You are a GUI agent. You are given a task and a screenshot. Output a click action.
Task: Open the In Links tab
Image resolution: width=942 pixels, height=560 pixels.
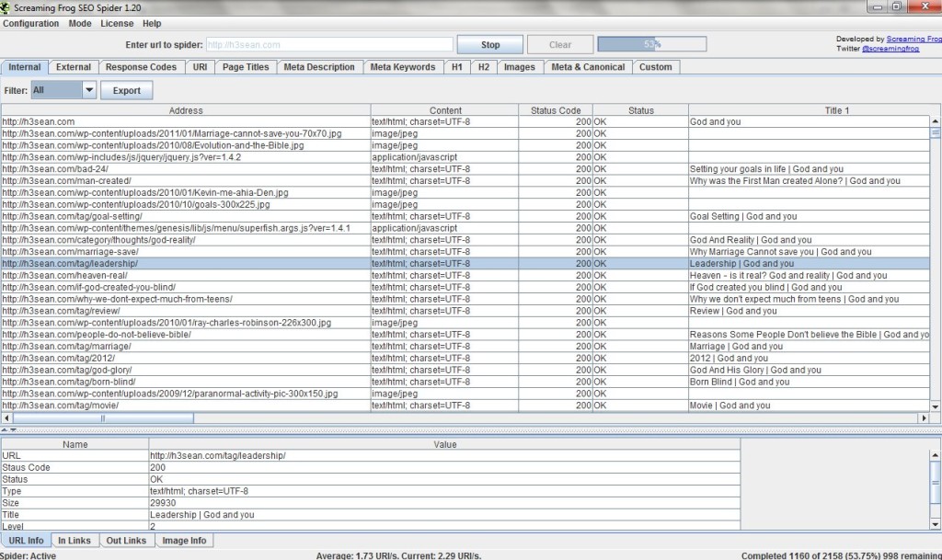(x=75, y=541)
